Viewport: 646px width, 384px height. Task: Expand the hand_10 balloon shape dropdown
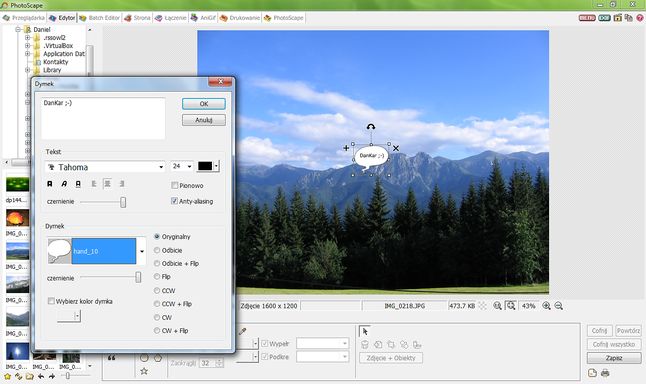(x=142, y=251)
